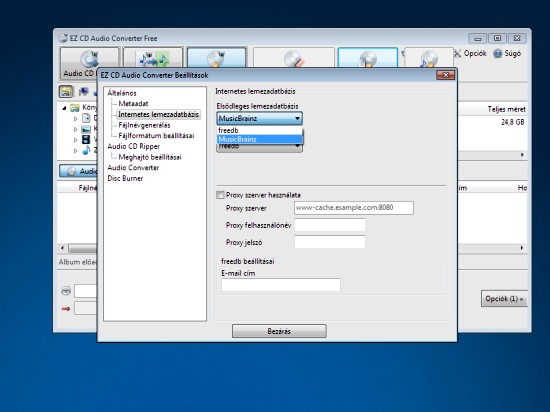Click the data disc toolbar button highlighted in blue
550x412 pixels.
368,58
